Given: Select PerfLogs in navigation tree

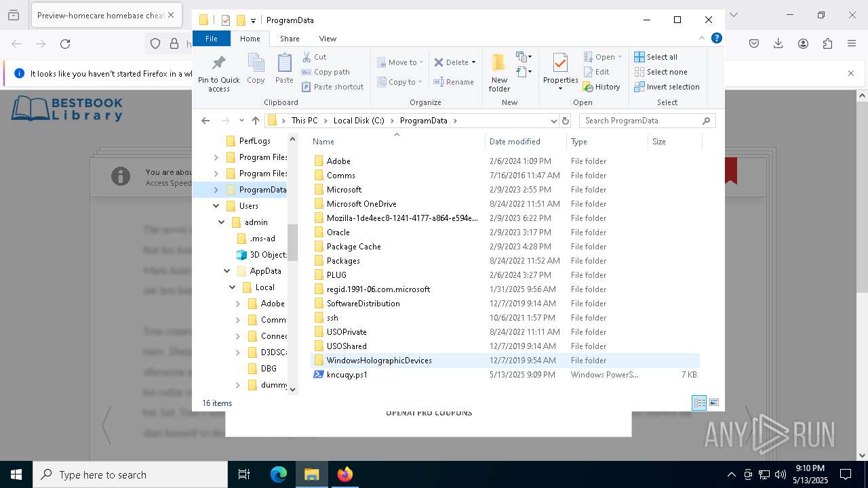Looking at the screenshot, I should click(x=255, y=141).
